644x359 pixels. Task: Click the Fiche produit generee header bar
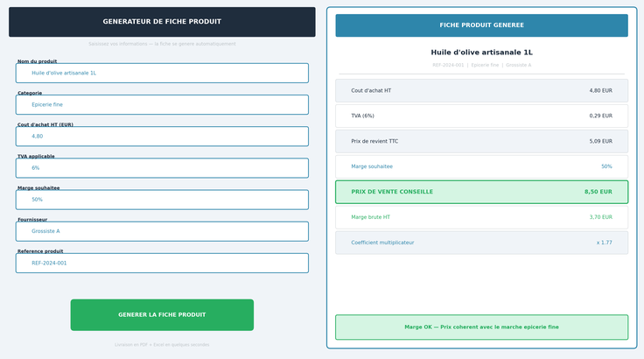[481, 25]
